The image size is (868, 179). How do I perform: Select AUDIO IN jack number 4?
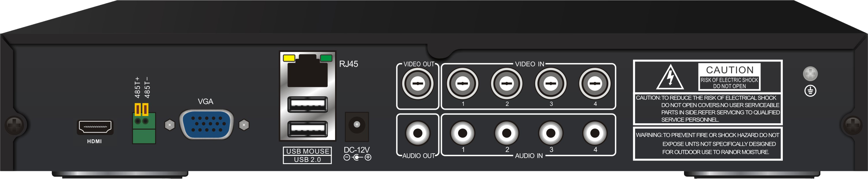pos(595,133)
